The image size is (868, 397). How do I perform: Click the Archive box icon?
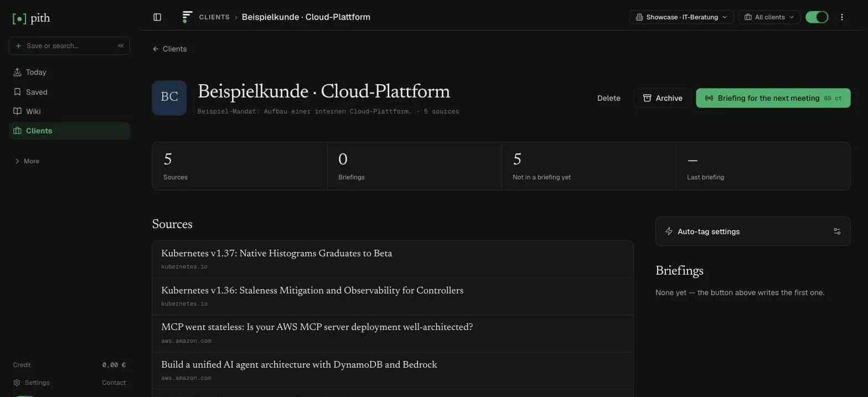[647, 98]
